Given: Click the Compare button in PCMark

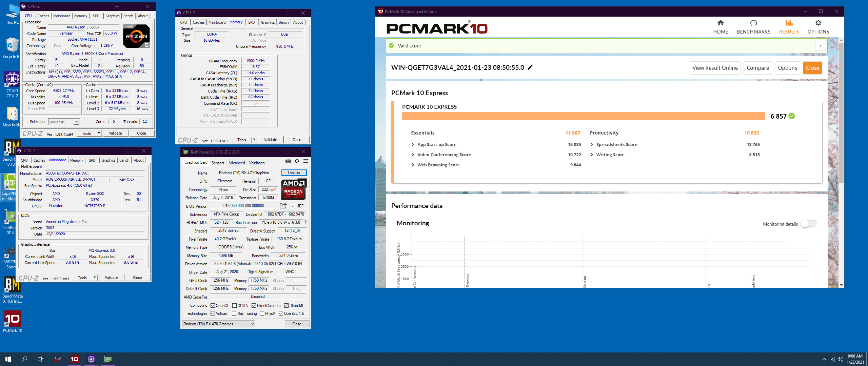Looking at the screenshot, I should (758, 68).
